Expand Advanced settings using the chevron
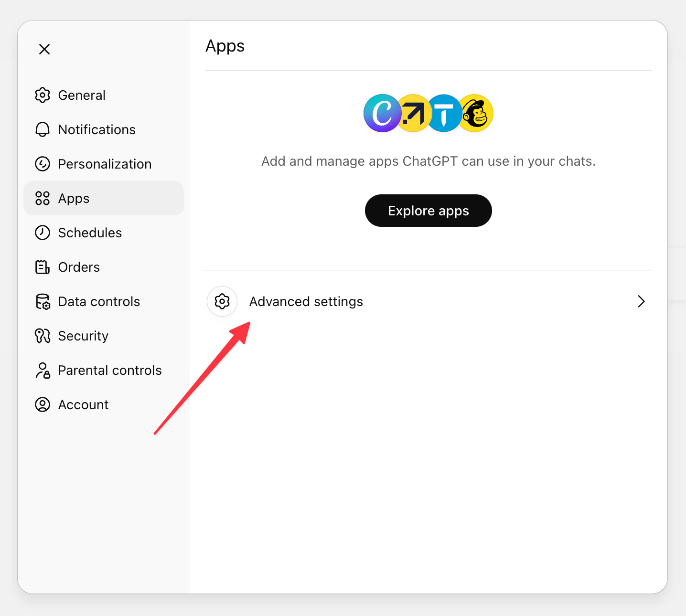This screenshot has height=616, width=686. 641,301
